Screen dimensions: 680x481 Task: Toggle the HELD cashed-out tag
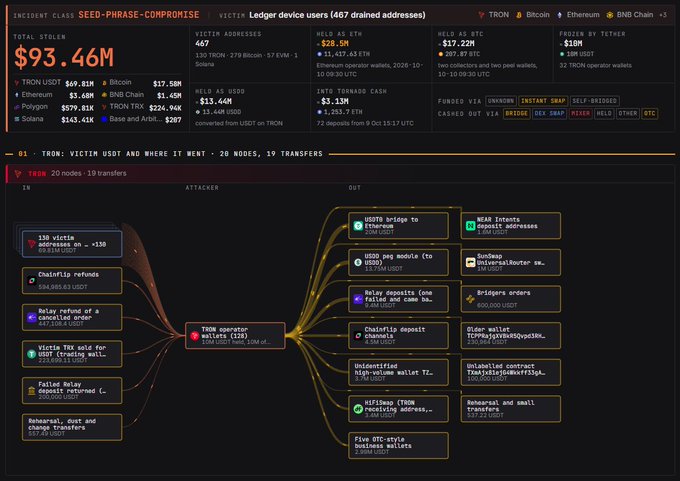tap(604, 114)
